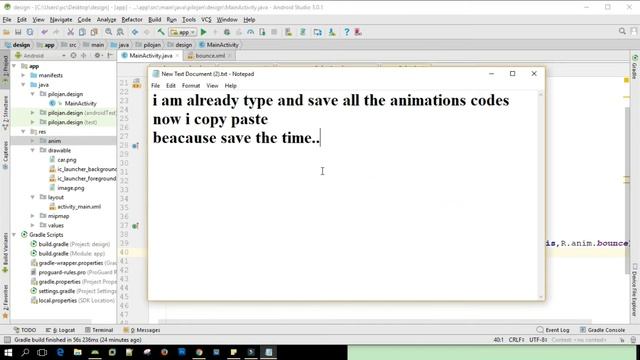Open the Terminal tool window
Image resolution: width=640 pixels, height=360 pixels.
99,330
